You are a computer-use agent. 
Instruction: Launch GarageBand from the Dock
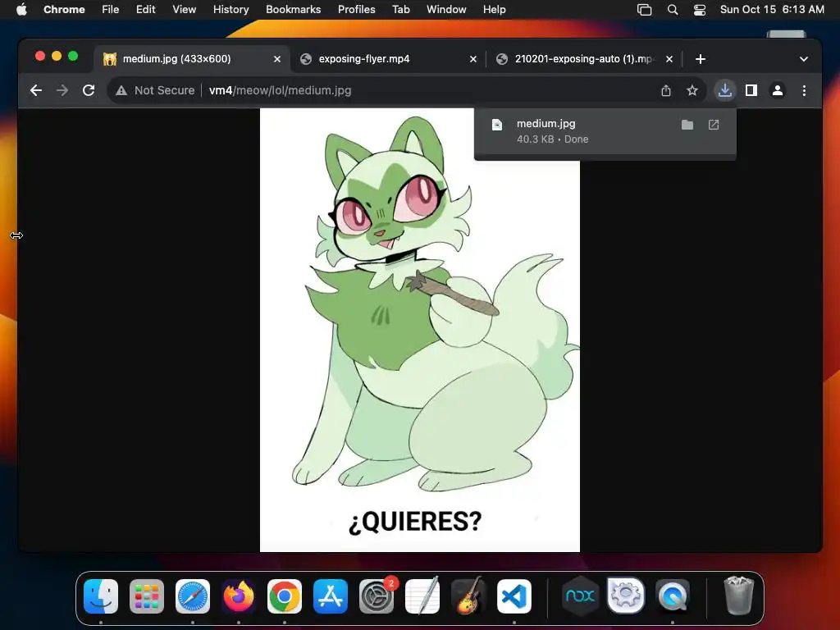click(x=468, y=596)
